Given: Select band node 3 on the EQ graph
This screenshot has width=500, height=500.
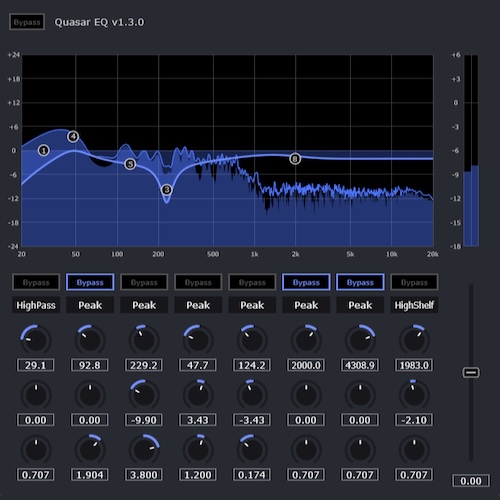Looking at the screenshot, I should click(166, 190).
